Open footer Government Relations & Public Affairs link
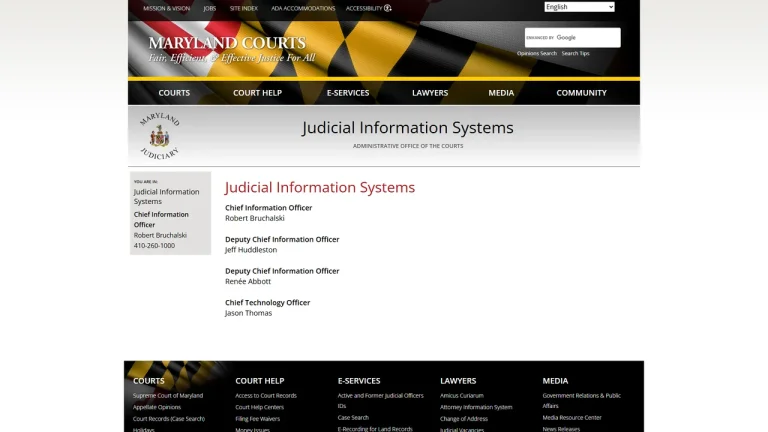The image size is (768, 432). [x=581, y=400]
